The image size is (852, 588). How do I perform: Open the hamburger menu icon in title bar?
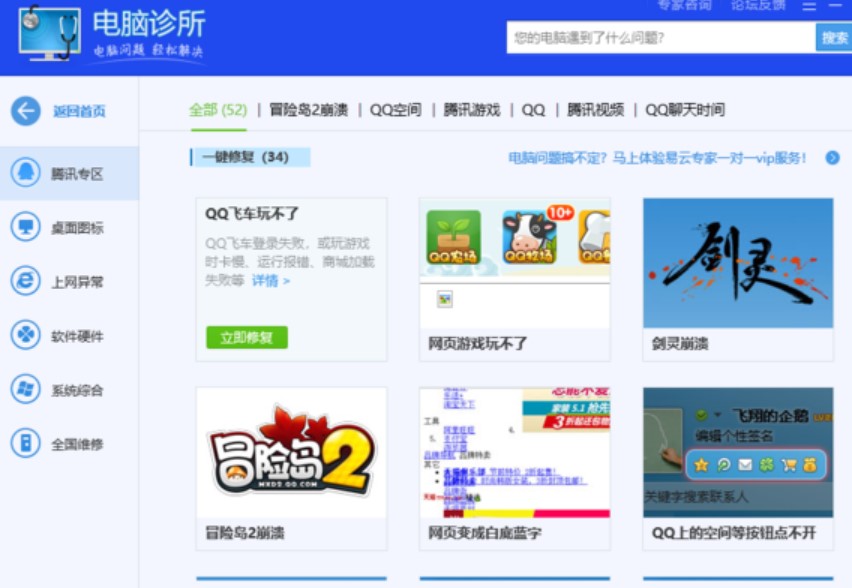point(809,6)
